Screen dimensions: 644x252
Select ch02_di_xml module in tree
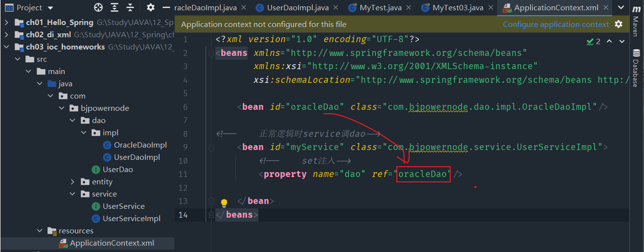click(x=49, y=35)
